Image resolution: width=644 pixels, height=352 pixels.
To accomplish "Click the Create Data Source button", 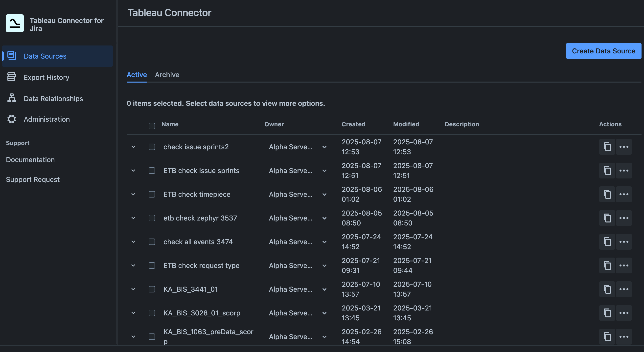I will coord(603,51).
